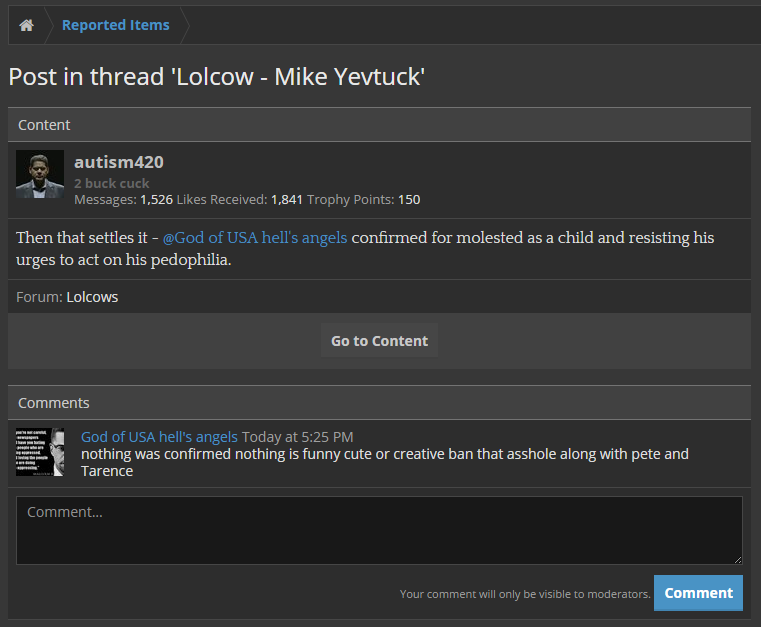Image resolution: width=761 pixels, height=627 pixels.
Task: Click the Go to Content button
Action: (380, 341)
